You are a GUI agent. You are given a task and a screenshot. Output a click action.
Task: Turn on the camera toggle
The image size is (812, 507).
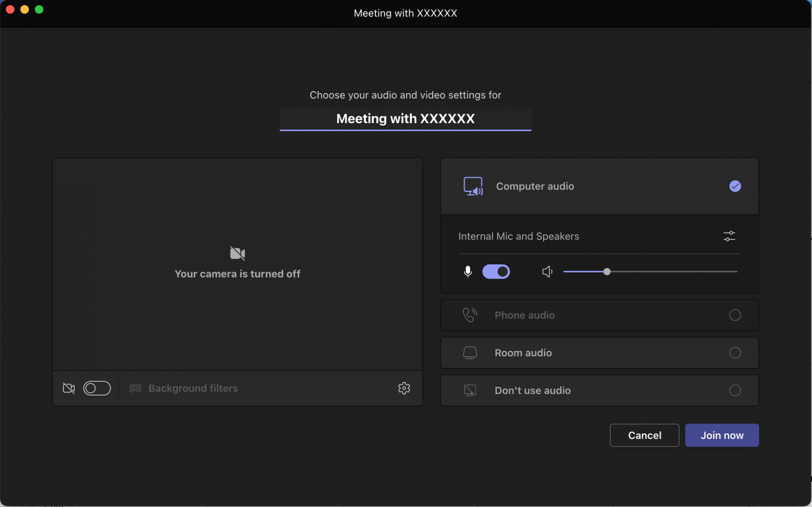click(97, 388)
